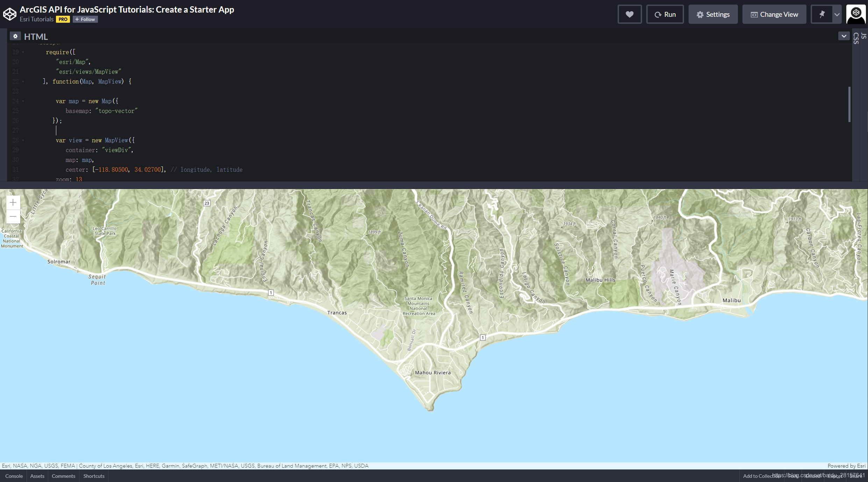This screenshot has width=868, height=482.
Task: Click the PRO badge
Action: (x=63, y=19)
